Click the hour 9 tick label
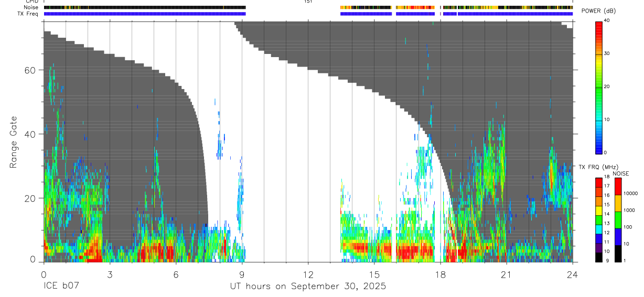 (242, 273)
